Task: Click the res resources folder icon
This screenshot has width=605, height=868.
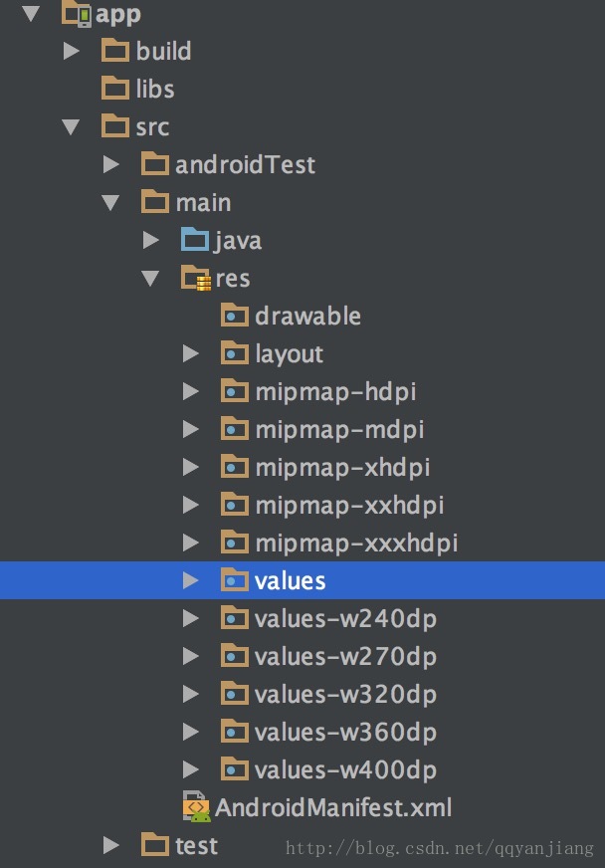Action: pos(195,278)
